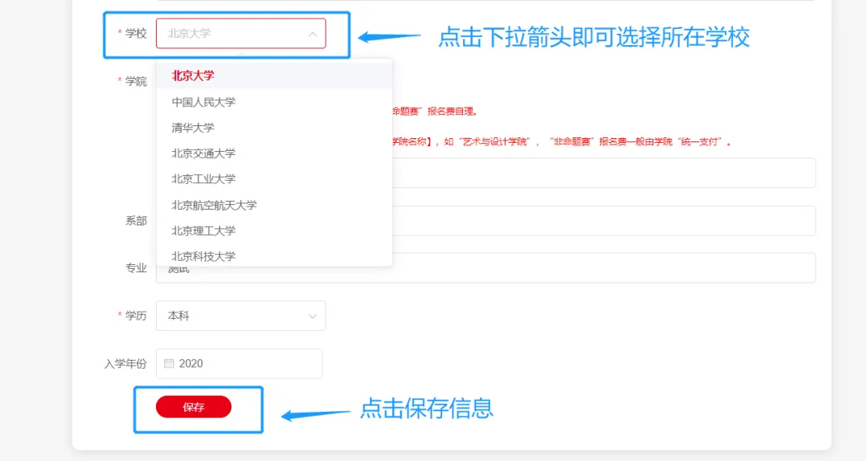868x461 pixels.
Task: Click the 学校 field label
Action: point(136,34)
